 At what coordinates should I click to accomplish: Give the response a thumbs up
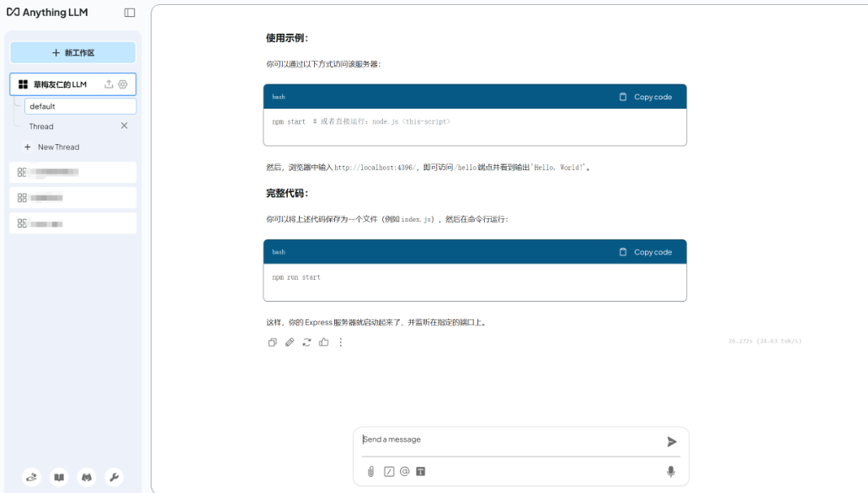tap(323, 342)
